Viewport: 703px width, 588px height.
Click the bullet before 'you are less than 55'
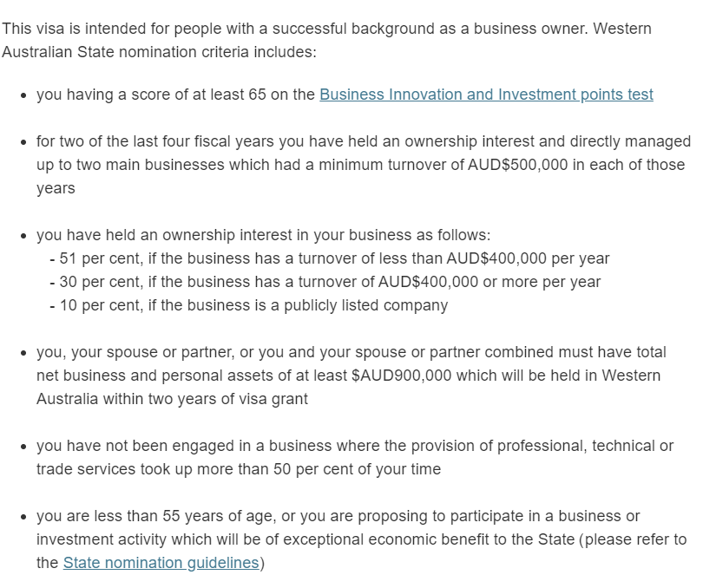[23, 517]
